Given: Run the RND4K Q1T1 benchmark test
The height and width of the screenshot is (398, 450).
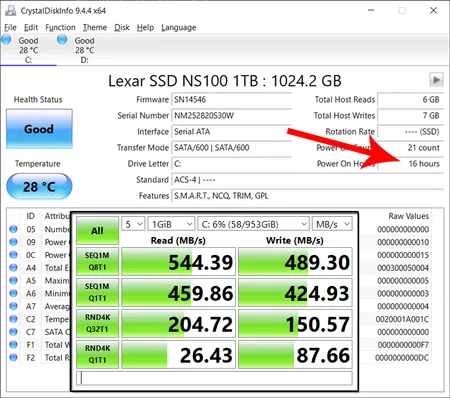Looking at the screenshot, I should pyautogui.click(x=97, y=354).
